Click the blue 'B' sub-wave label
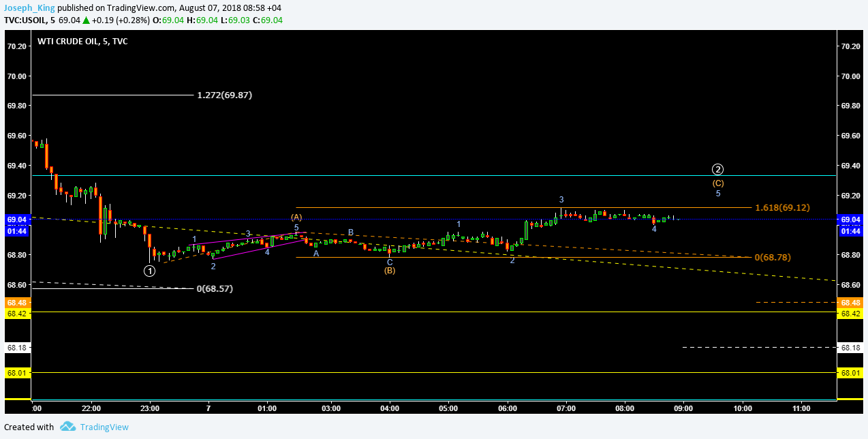 tap(351, 232)
